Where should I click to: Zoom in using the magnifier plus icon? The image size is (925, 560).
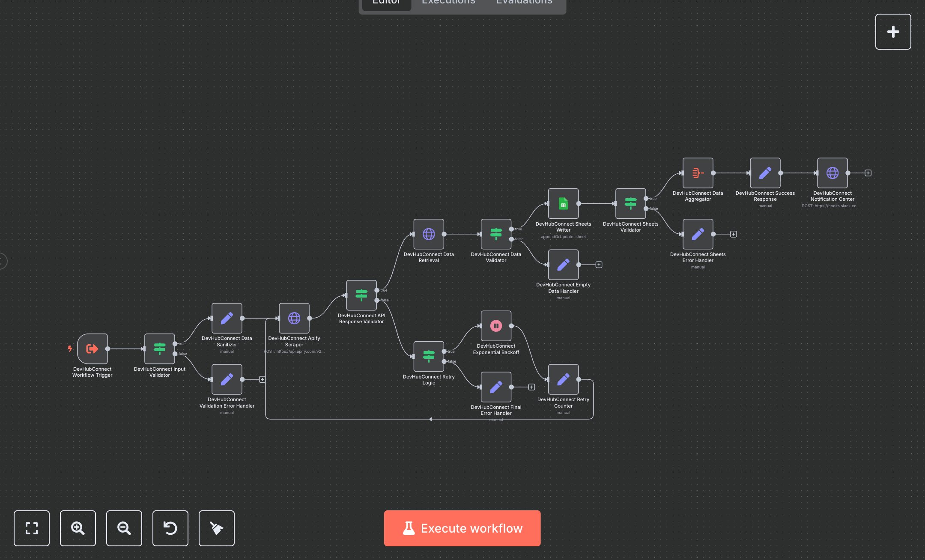pyautogui.click(x=78, y=528)
